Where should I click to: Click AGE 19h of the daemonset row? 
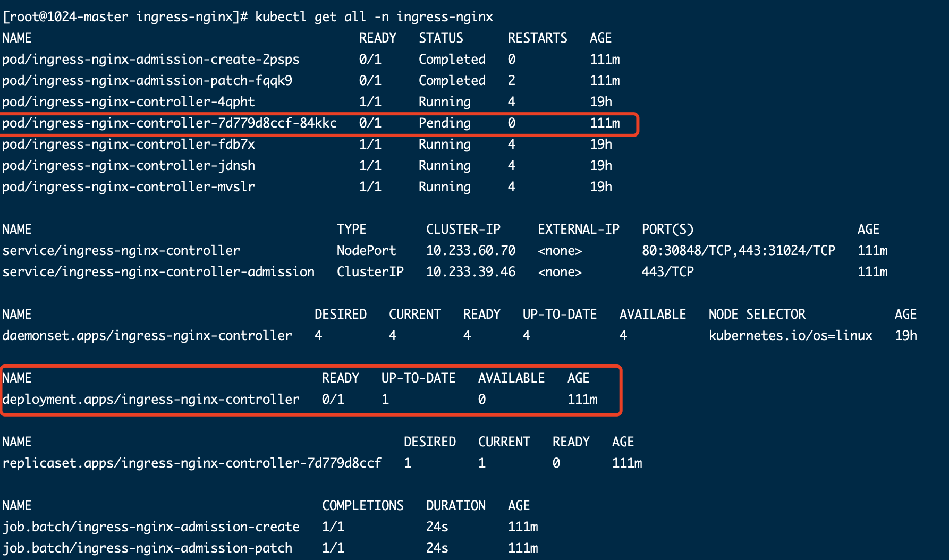pyautogui.click(x=906, y=336)
